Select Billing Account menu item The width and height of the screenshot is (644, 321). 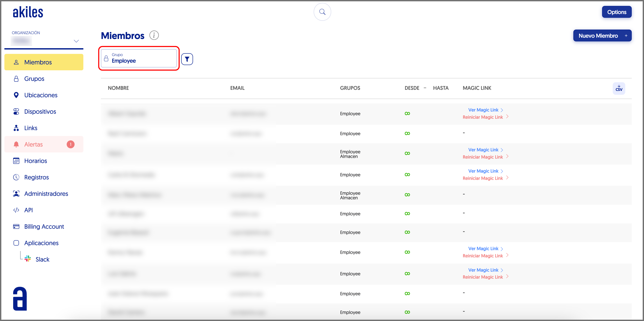44,226
